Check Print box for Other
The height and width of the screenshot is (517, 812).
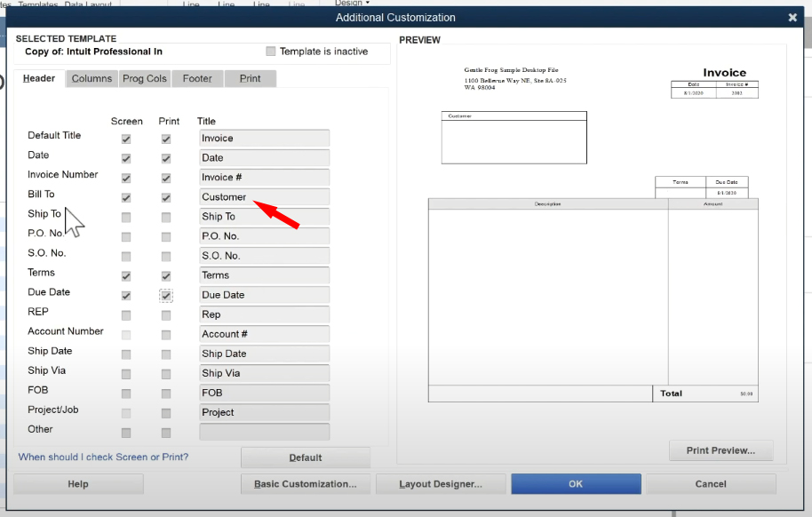(166, 433)
